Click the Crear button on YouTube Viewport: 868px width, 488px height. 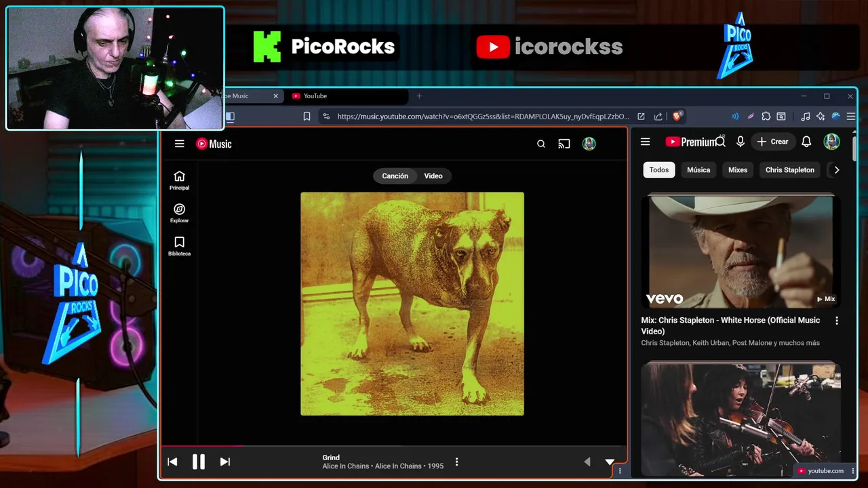(773, 142)
